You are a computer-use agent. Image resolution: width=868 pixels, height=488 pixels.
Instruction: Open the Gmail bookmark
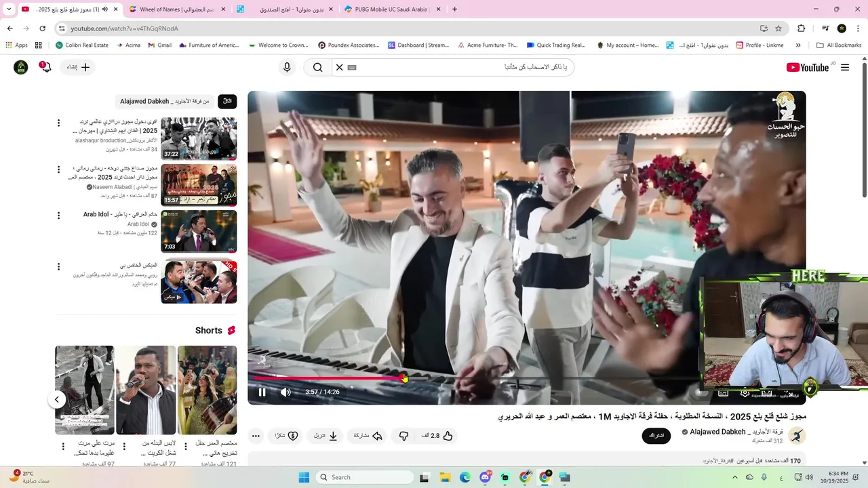(159, 45)
